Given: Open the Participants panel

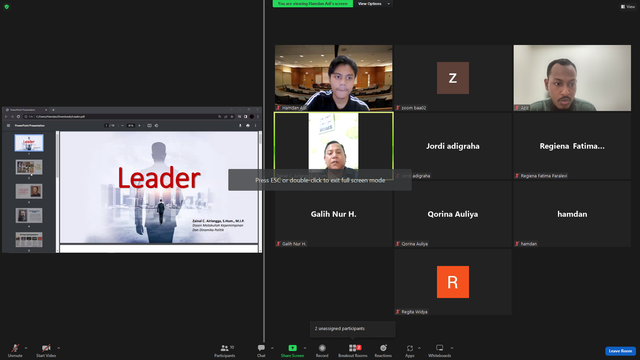Looking at the screenshot, I should [x=224, y=351].
